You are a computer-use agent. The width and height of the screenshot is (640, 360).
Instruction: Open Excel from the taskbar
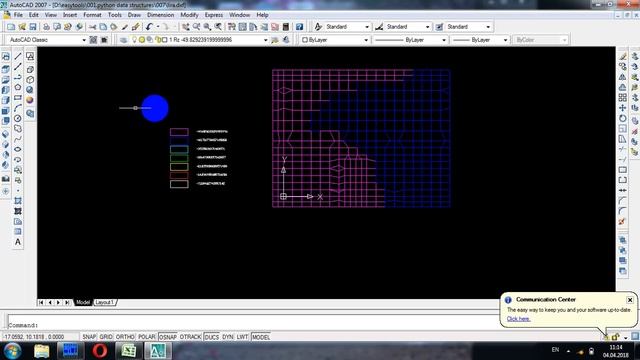click(128, 351)
